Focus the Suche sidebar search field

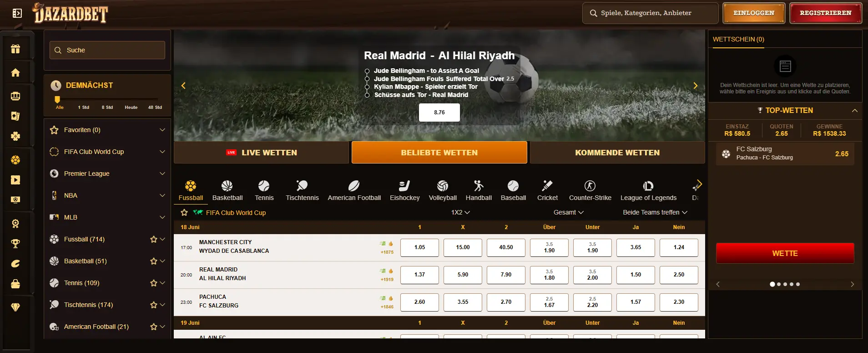point(107,50)
